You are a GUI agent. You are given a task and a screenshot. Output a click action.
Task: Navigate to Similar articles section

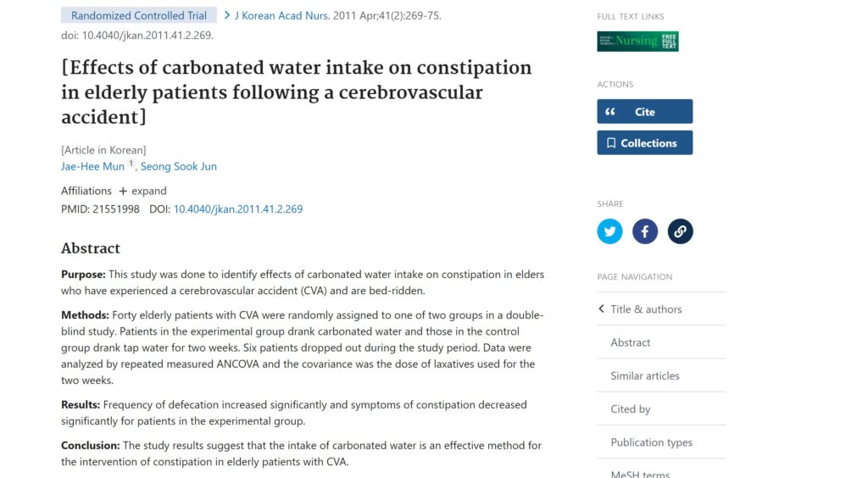[x=645, y=375]
